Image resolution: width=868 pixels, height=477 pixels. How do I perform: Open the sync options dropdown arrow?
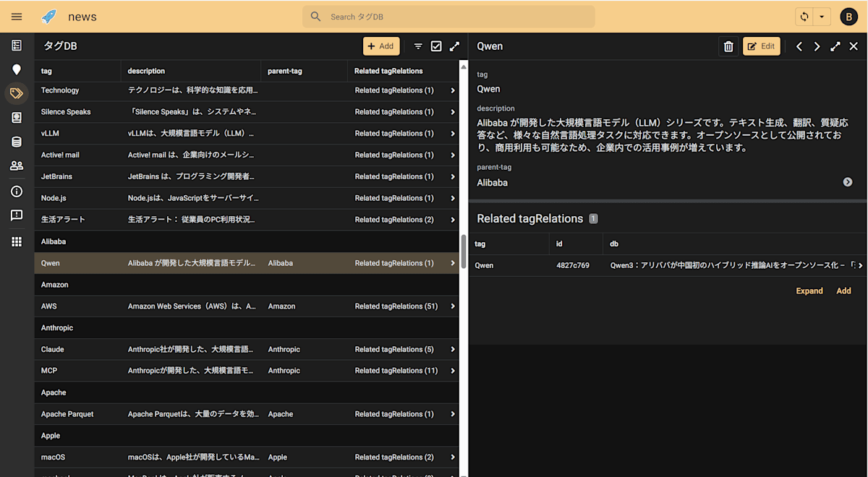[822, 17]
